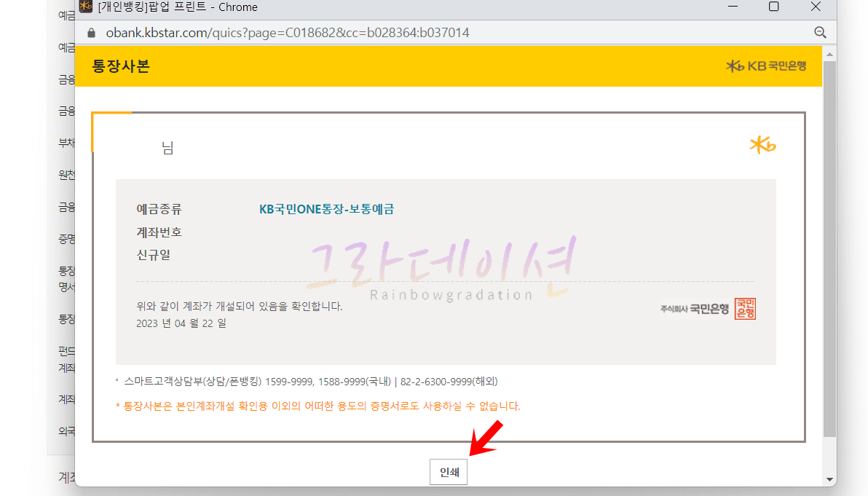The width and height of the screenshot is (868, 496).
Task: Click the date 2023 년 04 월 22 일
Action: tap(181, 323)
